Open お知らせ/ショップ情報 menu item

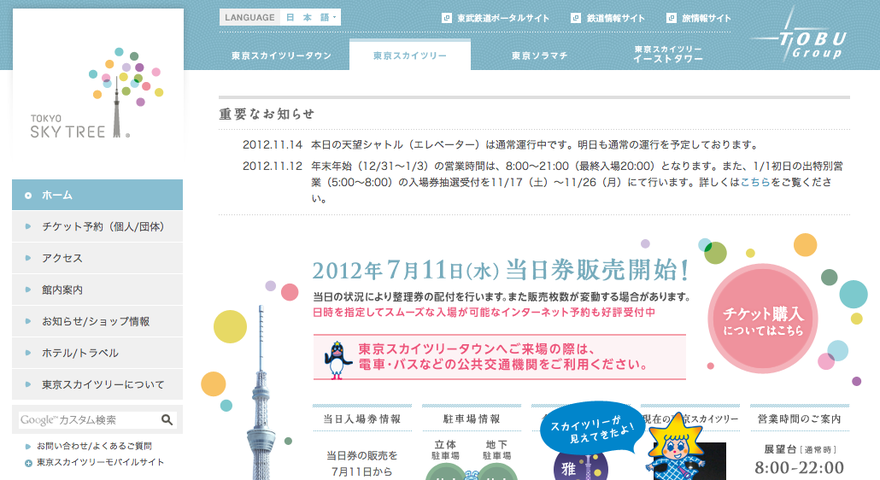coord(97,321)
